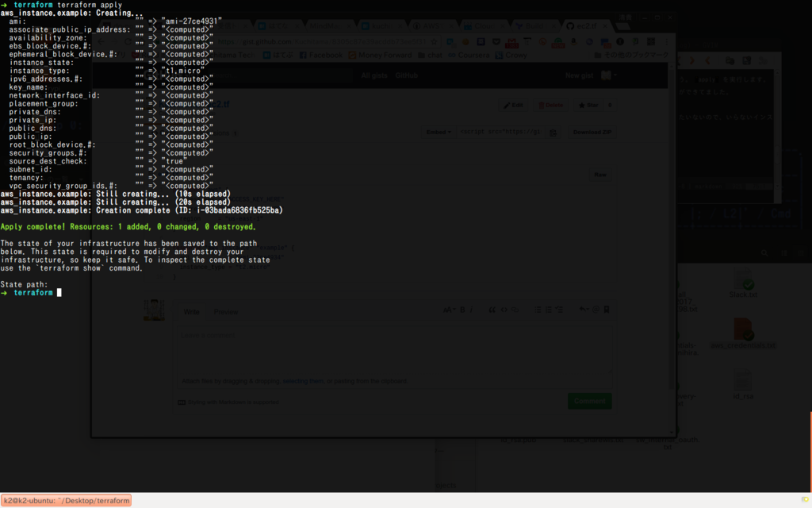
Task: Apply italic in comment toolbar
Action: (471, 310)
